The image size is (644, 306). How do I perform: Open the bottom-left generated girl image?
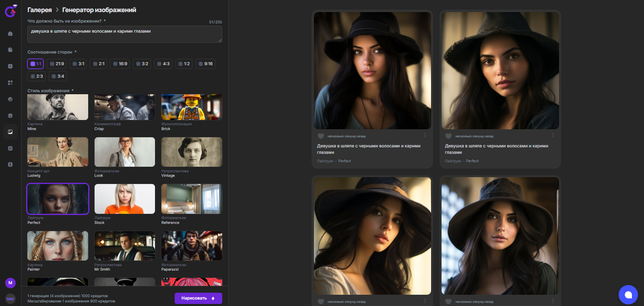[372, 236]
